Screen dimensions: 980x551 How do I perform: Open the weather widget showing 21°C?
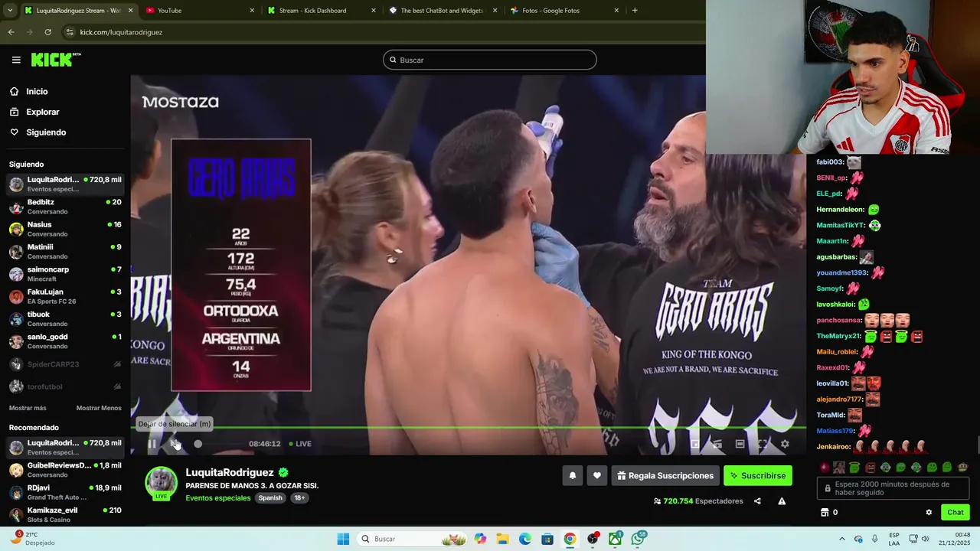(34, 538)
